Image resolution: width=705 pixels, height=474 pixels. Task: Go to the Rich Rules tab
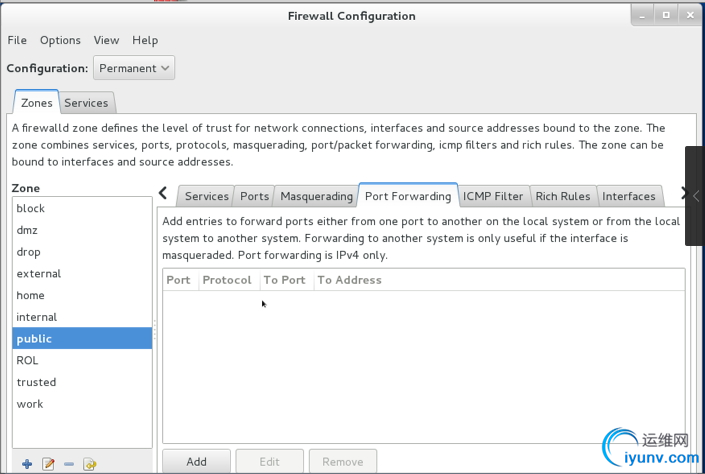coord(563,196)
